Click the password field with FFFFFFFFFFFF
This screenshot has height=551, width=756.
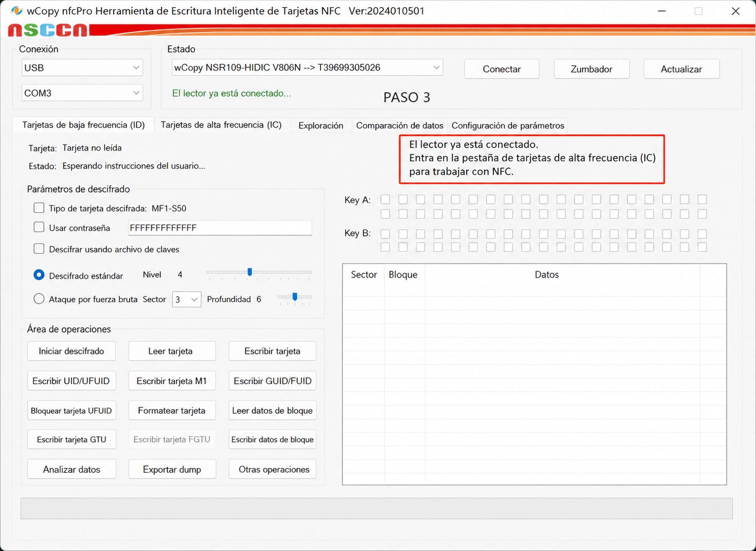220,228
